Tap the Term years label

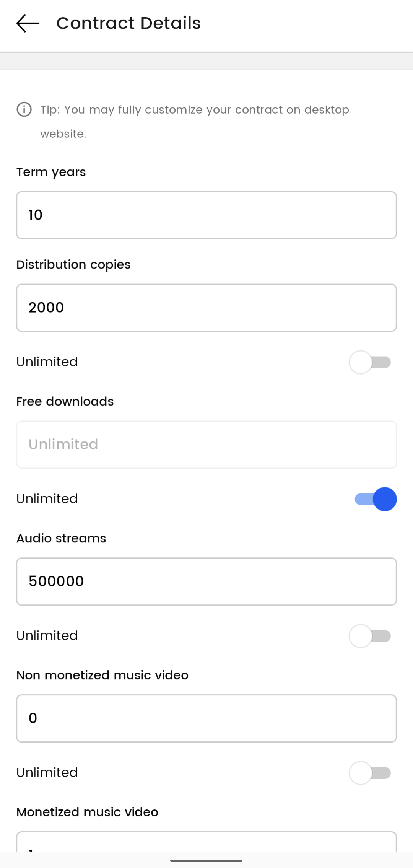[51, 172]
